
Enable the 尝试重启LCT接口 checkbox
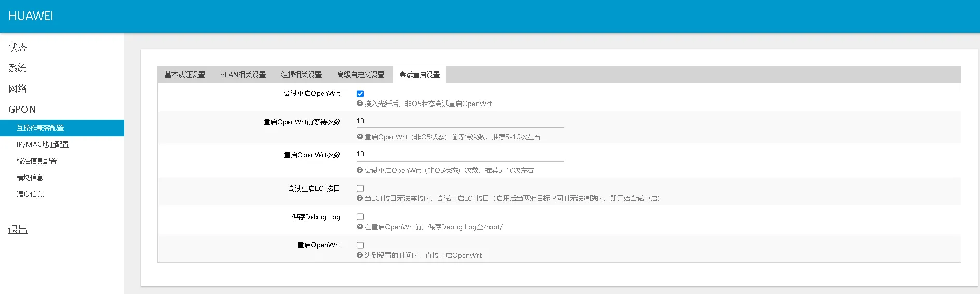pyautogui.click(x=360, y=188)
